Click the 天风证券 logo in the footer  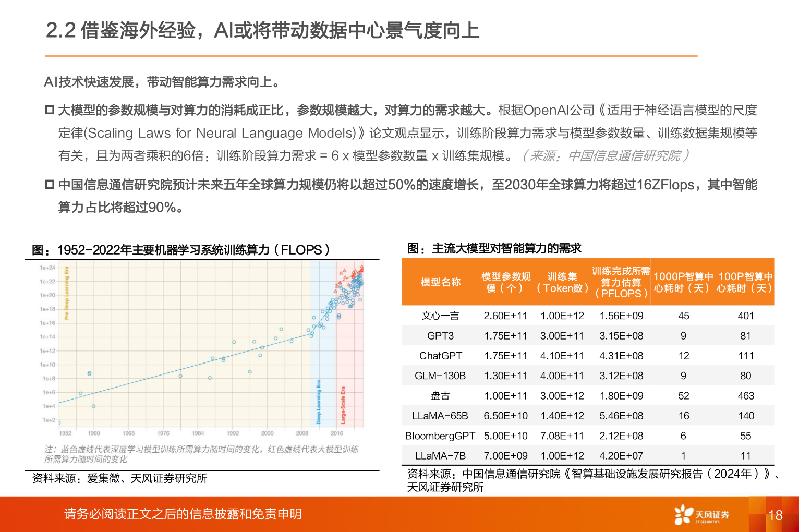click(x=701, y=515)
